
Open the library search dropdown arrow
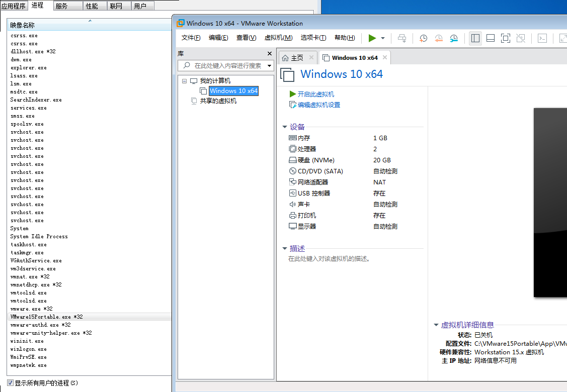(x=269, y=66)
